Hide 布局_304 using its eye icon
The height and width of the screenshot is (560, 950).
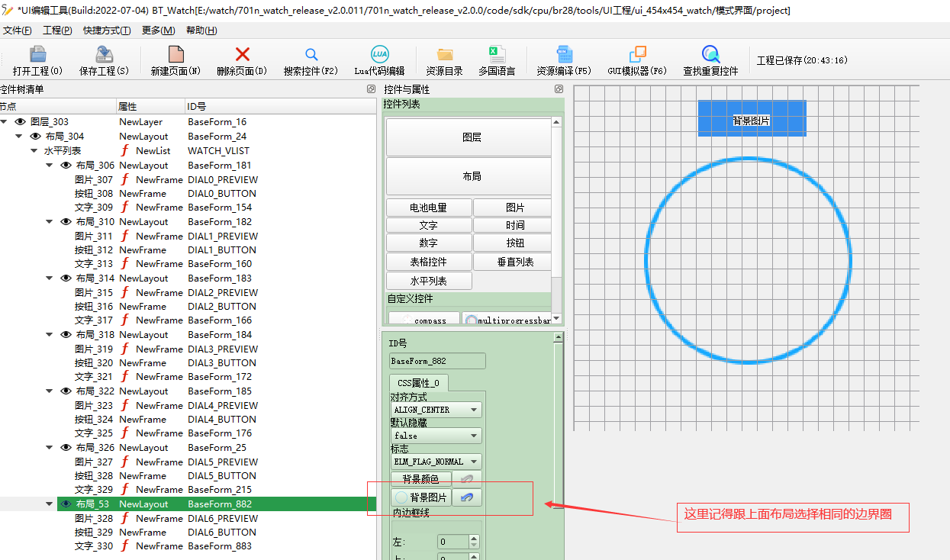(x=35, y=137)
